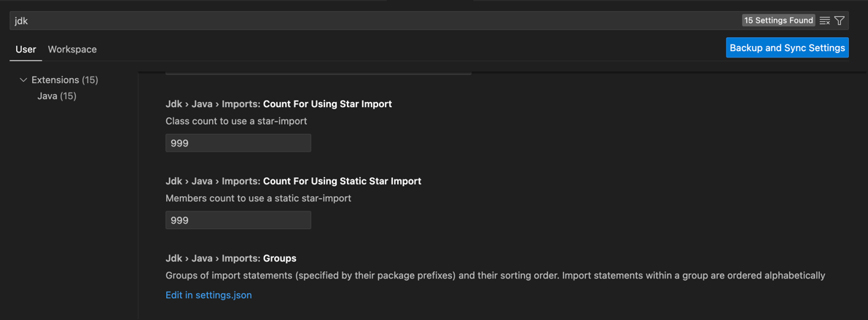Click the partially visible field above Star Import
This screenshot has height=320, width=868.
coord(318,72)
